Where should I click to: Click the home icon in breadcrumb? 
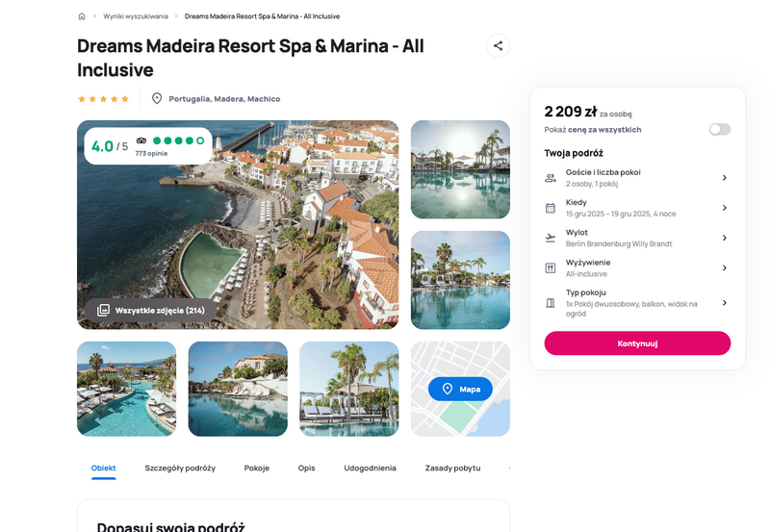(82, 16)
